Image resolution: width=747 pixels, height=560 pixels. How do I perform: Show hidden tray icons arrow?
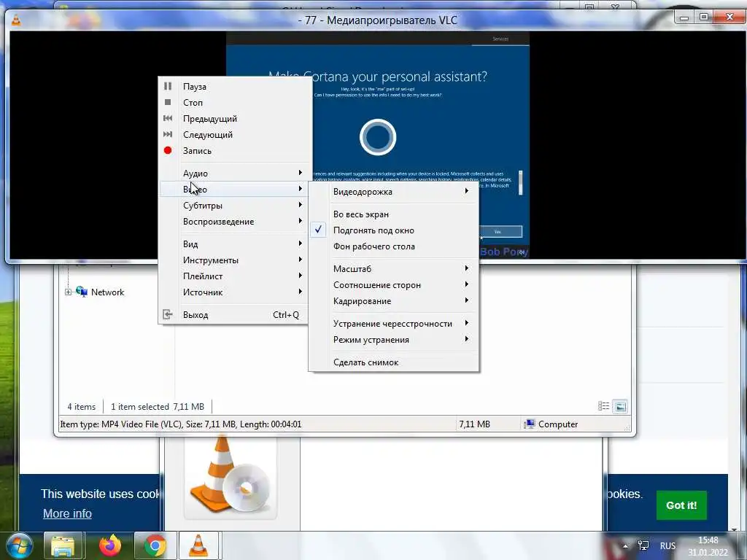pyautogui.click(x=625, y=545)
